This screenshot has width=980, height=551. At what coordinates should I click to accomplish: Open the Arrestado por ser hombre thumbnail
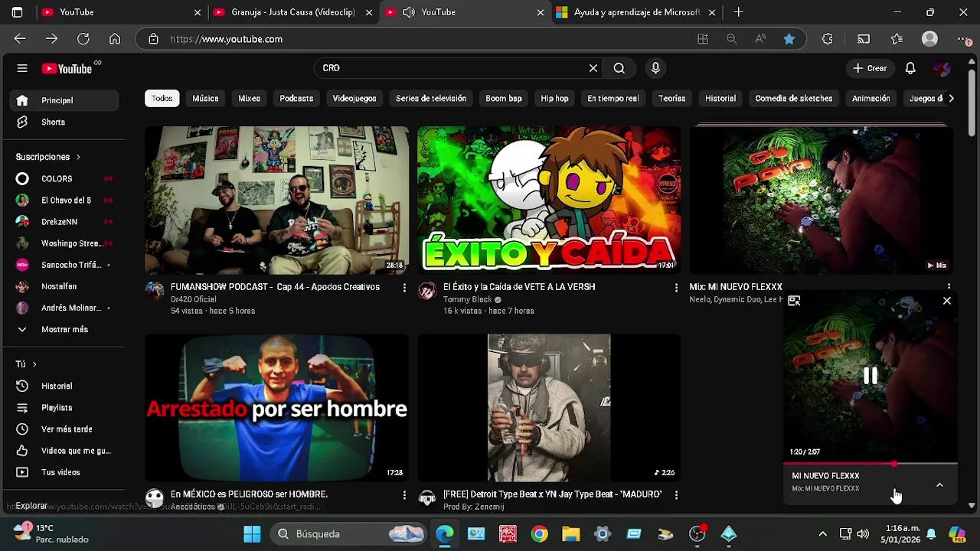pos(276,408)
